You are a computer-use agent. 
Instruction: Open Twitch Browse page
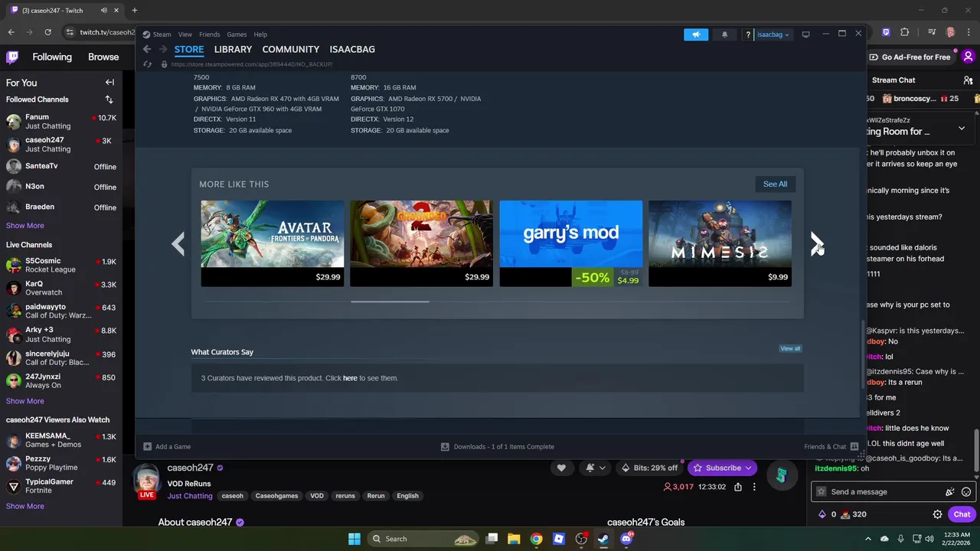103,57
